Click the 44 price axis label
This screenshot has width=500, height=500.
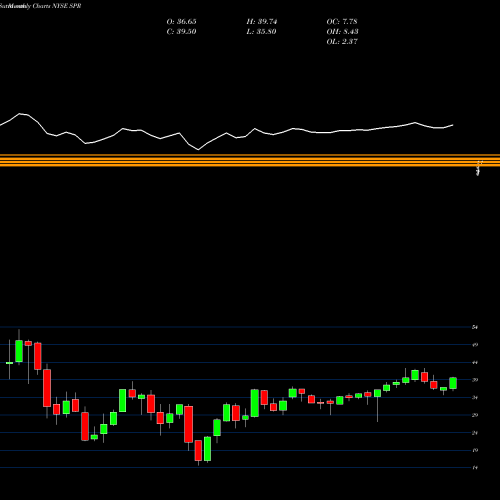(475, 362)
